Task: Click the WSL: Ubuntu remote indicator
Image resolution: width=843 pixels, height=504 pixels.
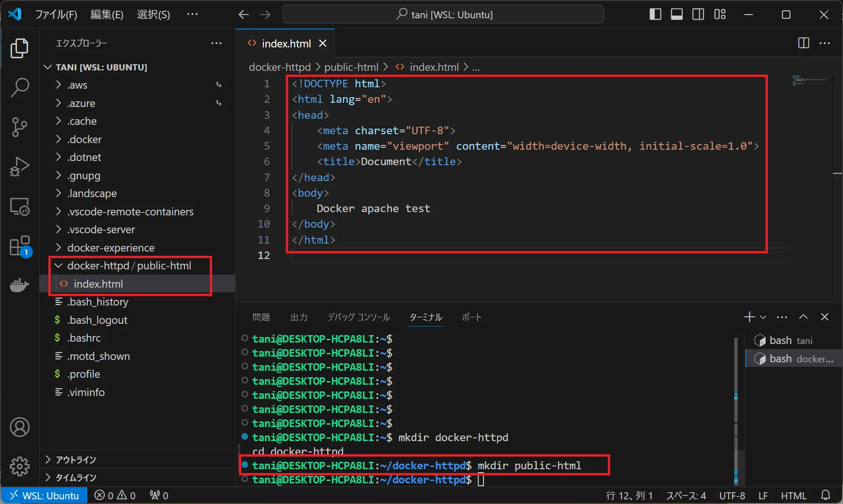Action: coord(45,496)
